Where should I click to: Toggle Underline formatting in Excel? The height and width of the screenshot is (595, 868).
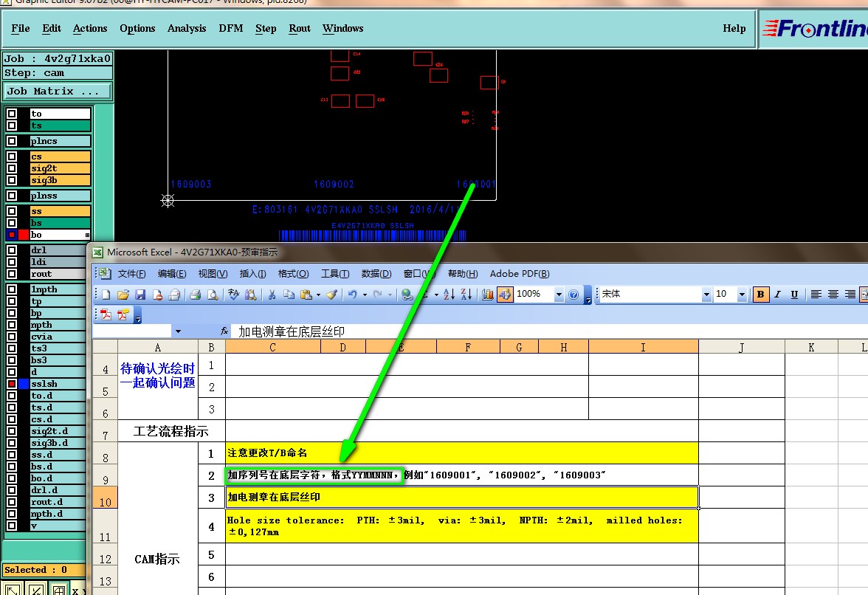pyautogui.click(x=794, y=295)
